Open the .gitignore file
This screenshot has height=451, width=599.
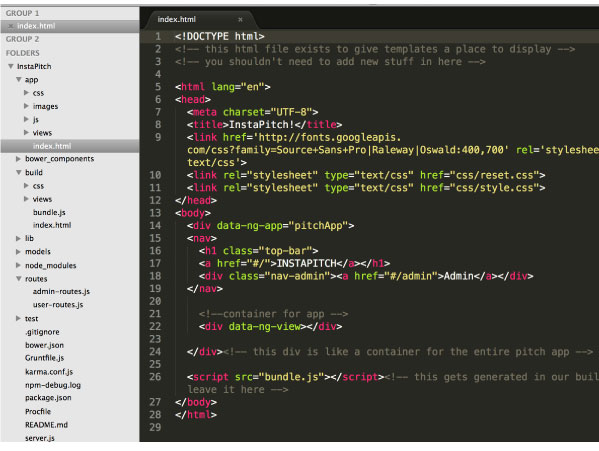[42, 332]
